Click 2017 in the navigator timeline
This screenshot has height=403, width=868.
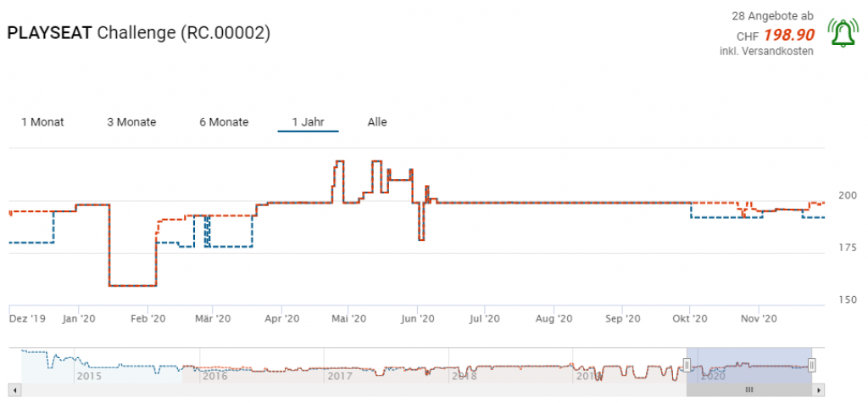pyautogui.click(x=340, y=375)
